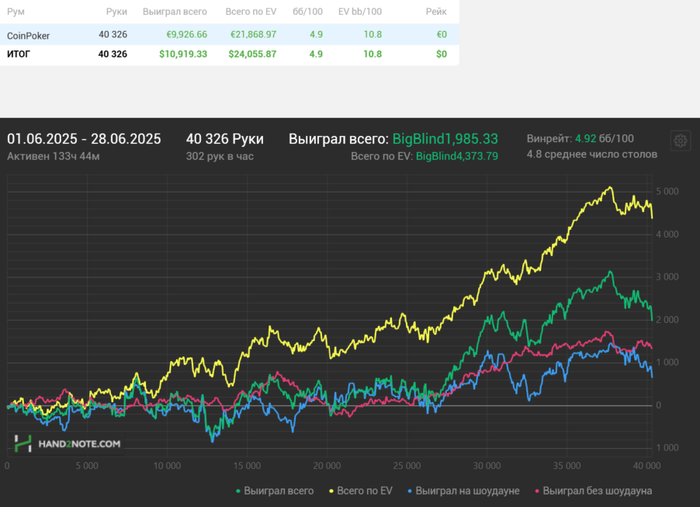Sort by the 'Руки' column header
This screenshot has height=507, width=700.
(117, 12)
